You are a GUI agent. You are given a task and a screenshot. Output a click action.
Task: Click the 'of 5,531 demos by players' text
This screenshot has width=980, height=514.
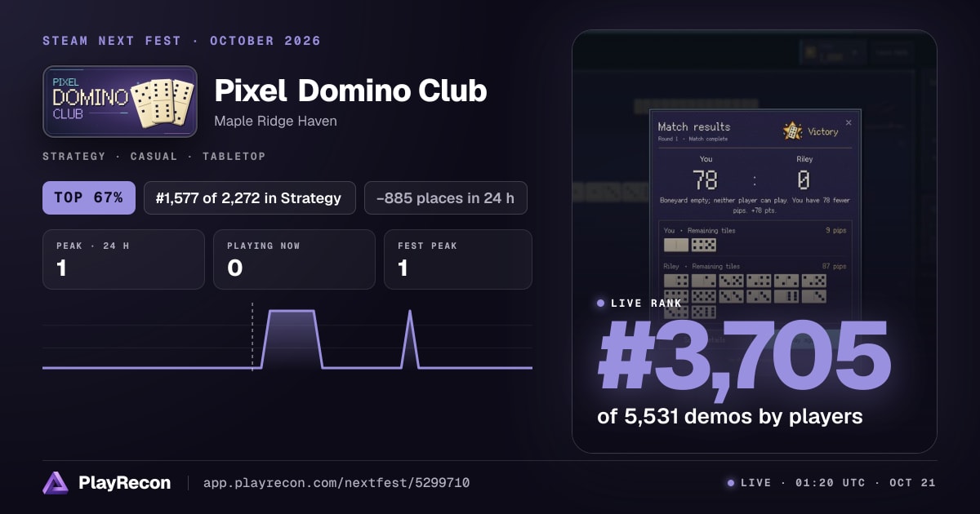(730, 416)
